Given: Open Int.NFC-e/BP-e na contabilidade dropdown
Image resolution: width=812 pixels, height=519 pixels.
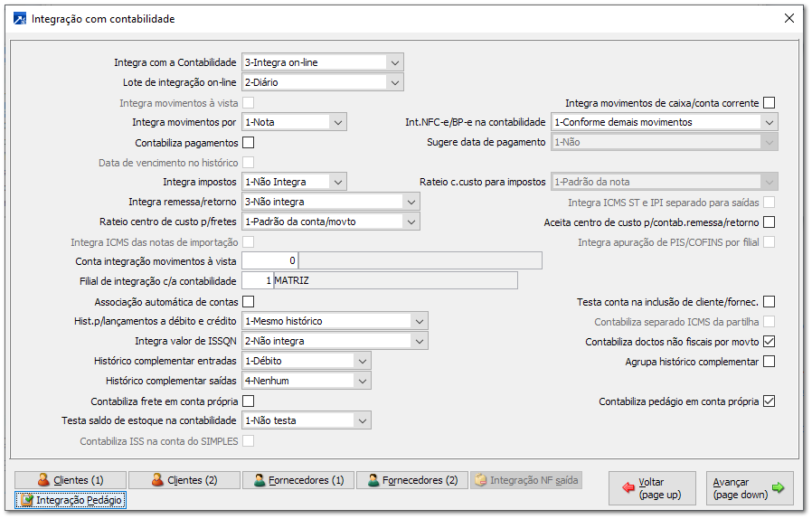Looking at the screenshot, I should click(x=769, y=122).
